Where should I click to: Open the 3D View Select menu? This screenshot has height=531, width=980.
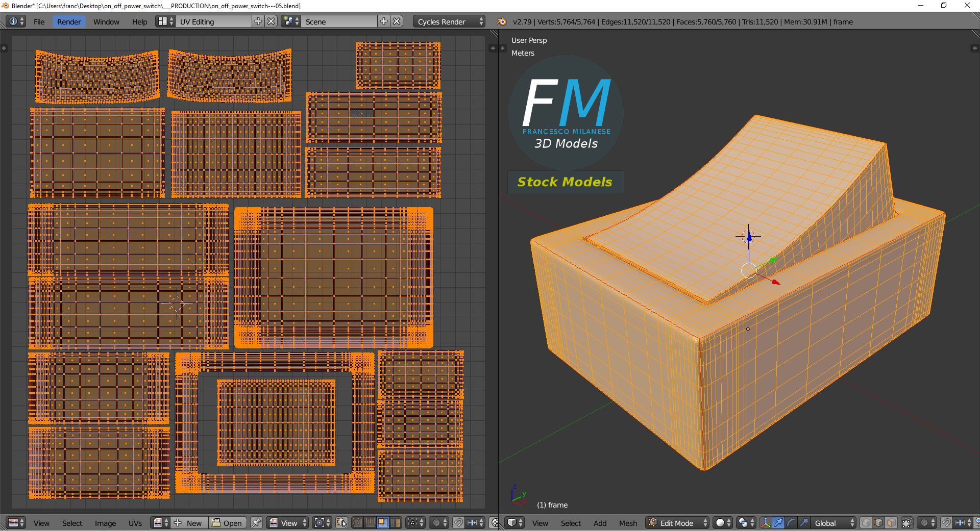click(x=571, y=523)
